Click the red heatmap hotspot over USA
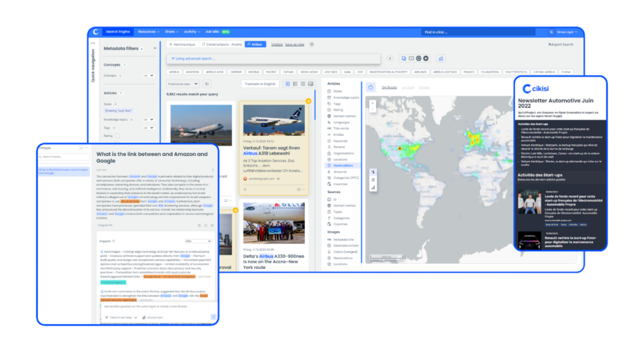The image size is (644, 362). click(x=399, y=148)
